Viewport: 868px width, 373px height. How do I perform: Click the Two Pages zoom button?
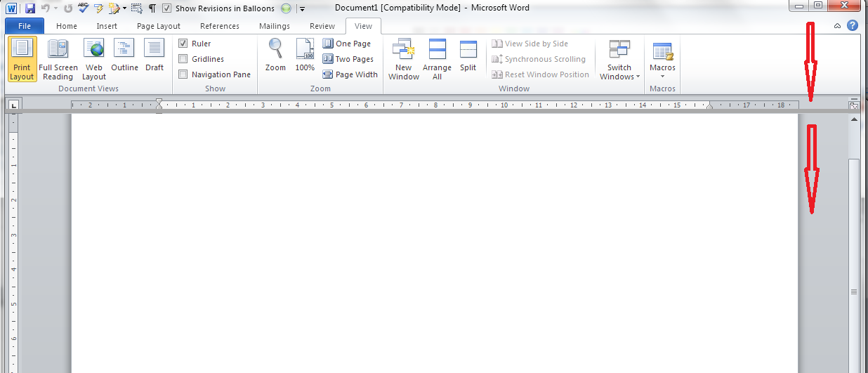coord(348,59)
